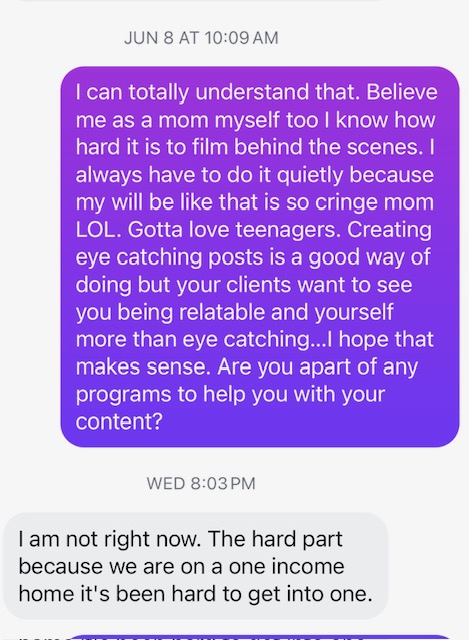Tap the gray received message bubble

pos(196,566)
